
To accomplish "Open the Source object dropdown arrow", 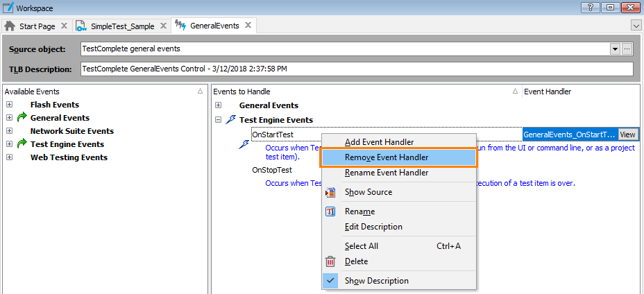I will [x=615, y=49].
